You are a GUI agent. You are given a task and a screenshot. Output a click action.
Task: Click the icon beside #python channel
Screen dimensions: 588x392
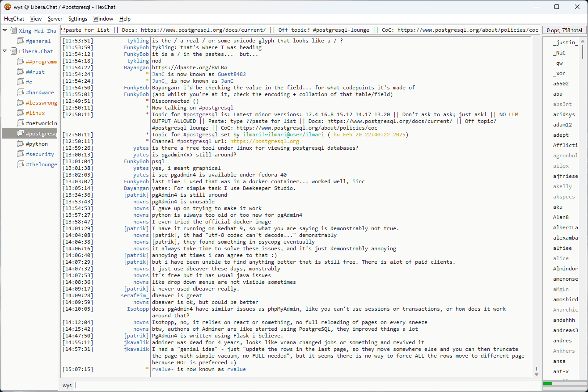point(20,144)
